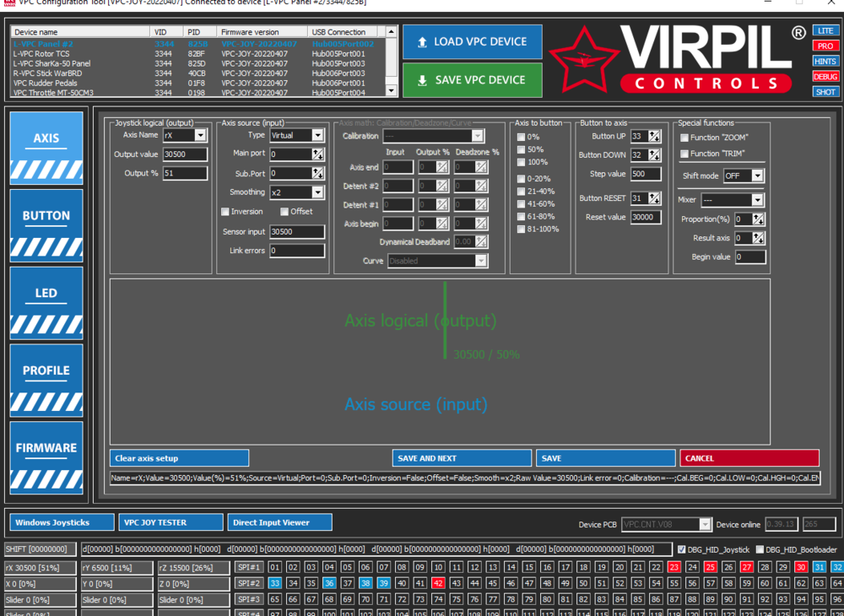The height and width of the screenshot is (616, 844).
Task: Open the LED section
Action: [x=46, y=303]
